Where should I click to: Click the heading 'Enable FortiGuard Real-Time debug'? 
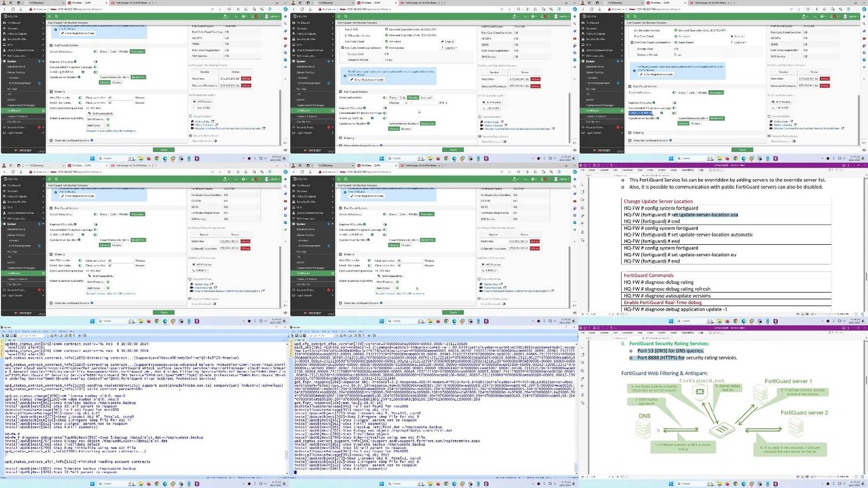coord(662,302)
